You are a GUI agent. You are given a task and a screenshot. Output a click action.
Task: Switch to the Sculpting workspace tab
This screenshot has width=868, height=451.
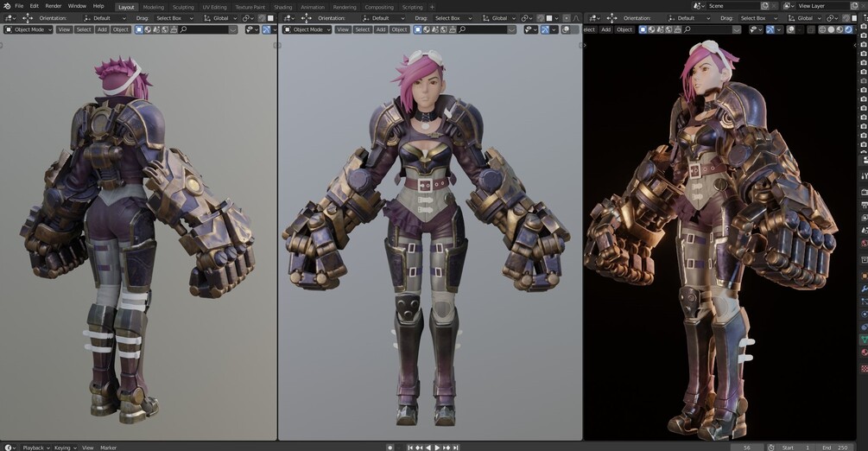pyautogui.click(x=183, y=7)
